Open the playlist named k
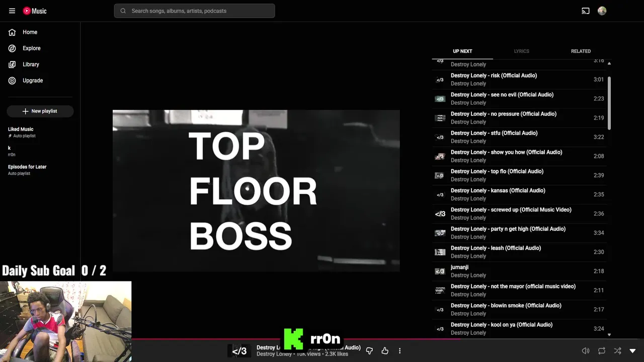 tap(40, 151)
